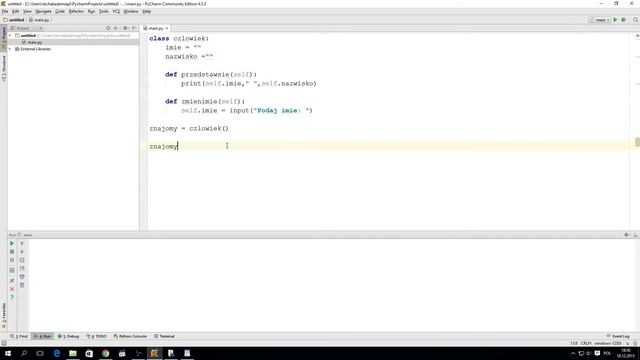Viewport: 640px width, 360px height.
Task: Click the yellow marker on the editor scrollbar
Action: coord(638,142)
